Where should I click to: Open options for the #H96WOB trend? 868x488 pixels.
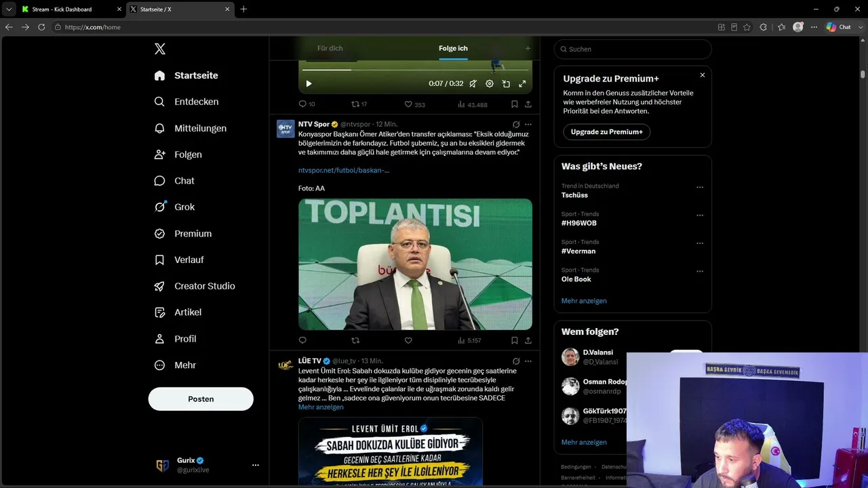point(700,216)
